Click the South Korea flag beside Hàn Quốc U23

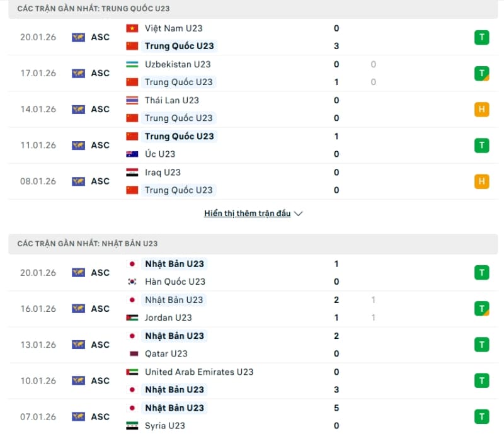[132, 282]
